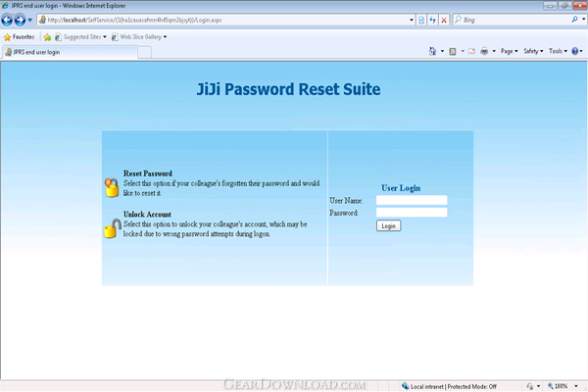The image size is (588, 392).
Task: Click the Read Mail icon
Action: coord(471,51)
